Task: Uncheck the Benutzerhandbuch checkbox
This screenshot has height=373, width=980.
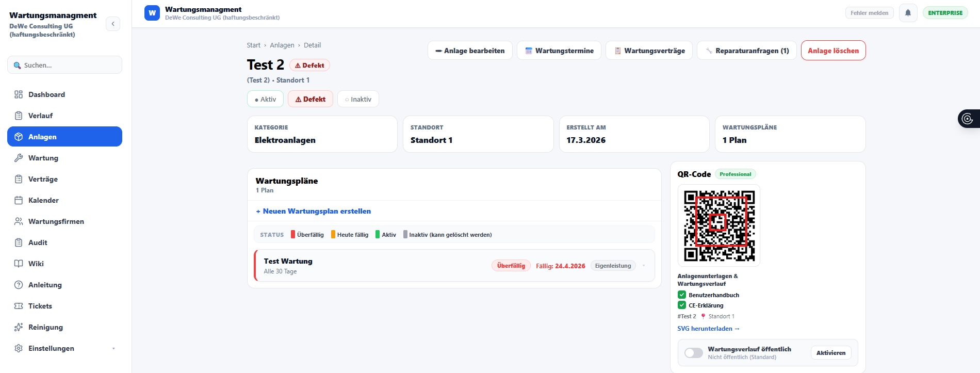Action: (x=682, y=295)
